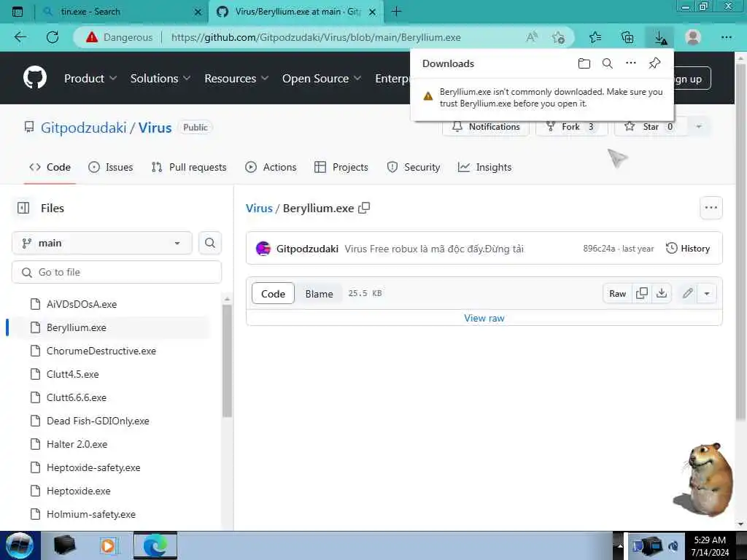Open the browser downloads toolbar icon
The image size is (747, 560).
[659, 38]
